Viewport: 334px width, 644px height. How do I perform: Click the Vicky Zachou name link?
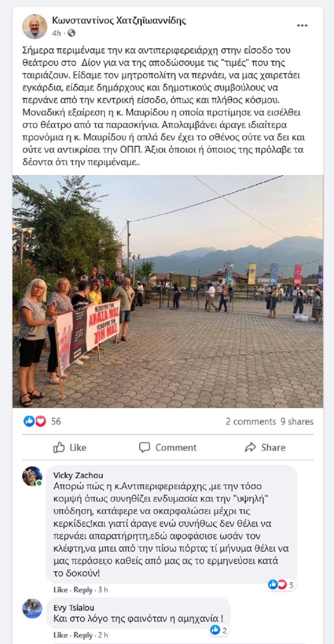(x=78, y=476)
